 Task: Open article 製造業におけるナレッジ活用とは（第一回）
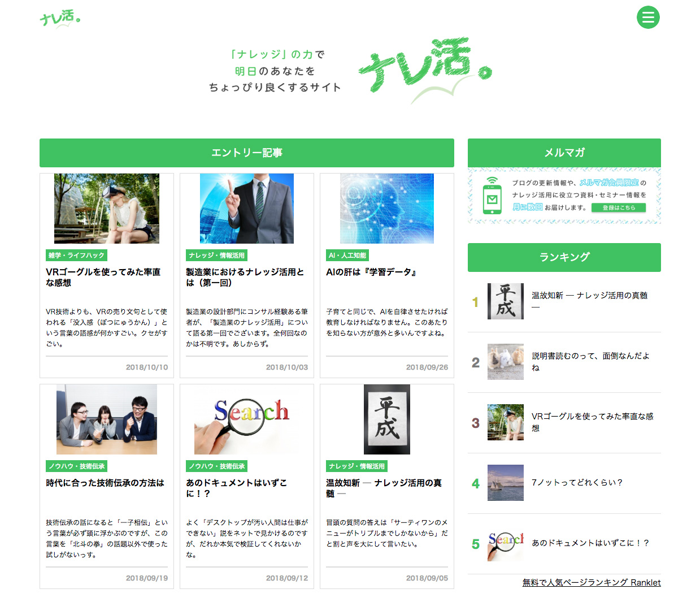point(245,277)
